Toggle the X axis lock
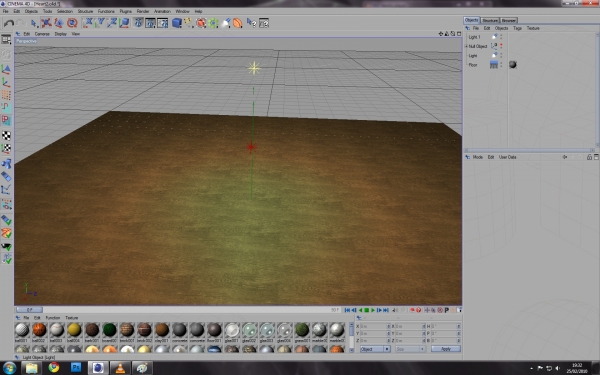The image size is (600, 375). coord(88,23)
